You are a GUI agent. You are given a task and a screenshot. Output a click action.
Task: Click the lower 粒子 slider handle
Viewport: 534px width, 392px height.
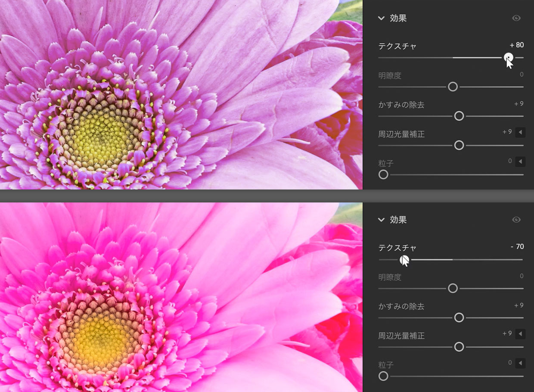click(383, 376)
